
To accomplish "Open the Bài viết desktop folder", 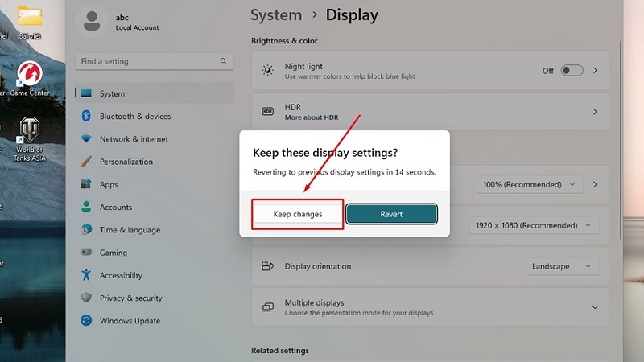I will click(x=30, y=23).
